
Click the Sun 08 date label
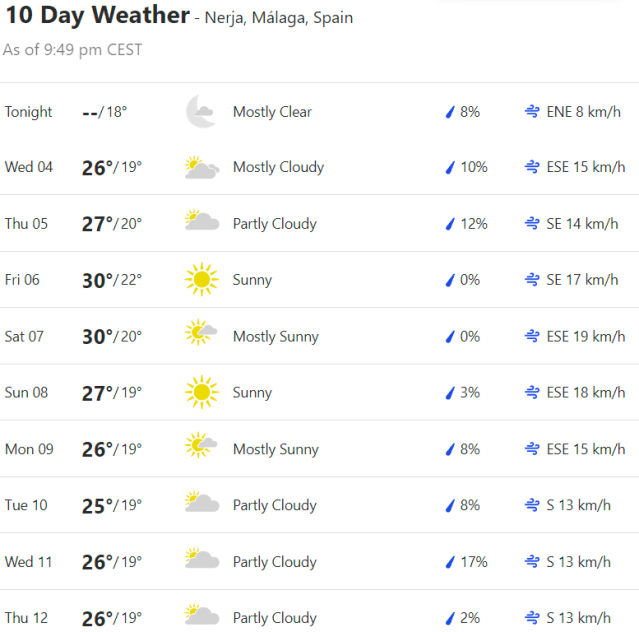[x=26, y=392]
